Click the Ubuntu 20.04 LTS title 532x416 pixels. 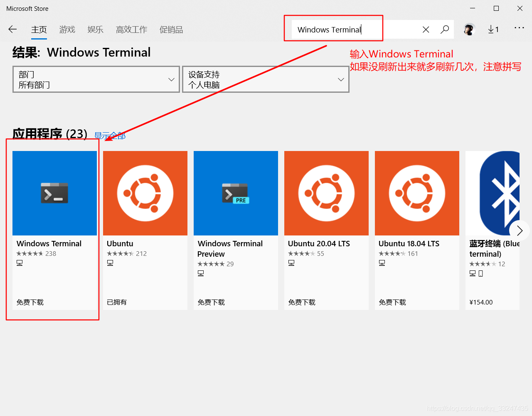tap(319, 243)
